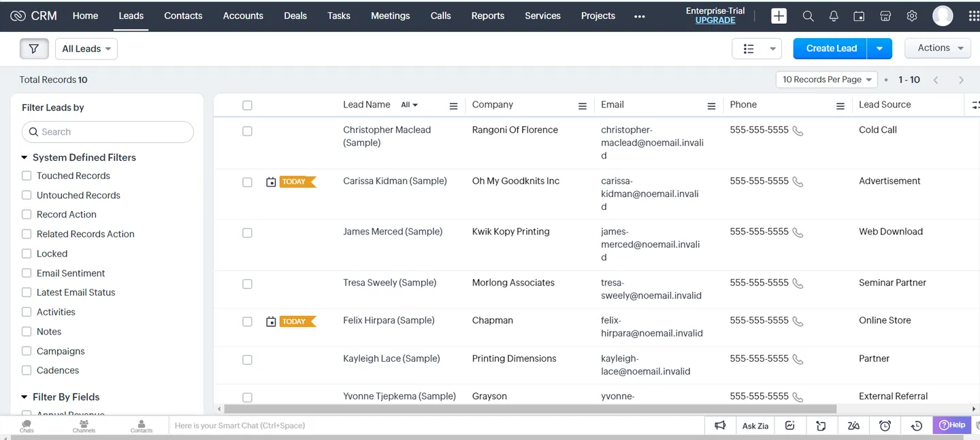
Task: Click the Ask Zia button
Action: (x=755, y=426)
